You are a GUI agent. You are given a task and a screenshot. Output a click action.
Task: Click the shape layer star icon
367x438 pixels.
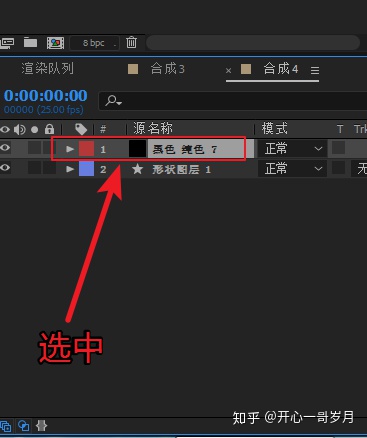coord(137,169)
